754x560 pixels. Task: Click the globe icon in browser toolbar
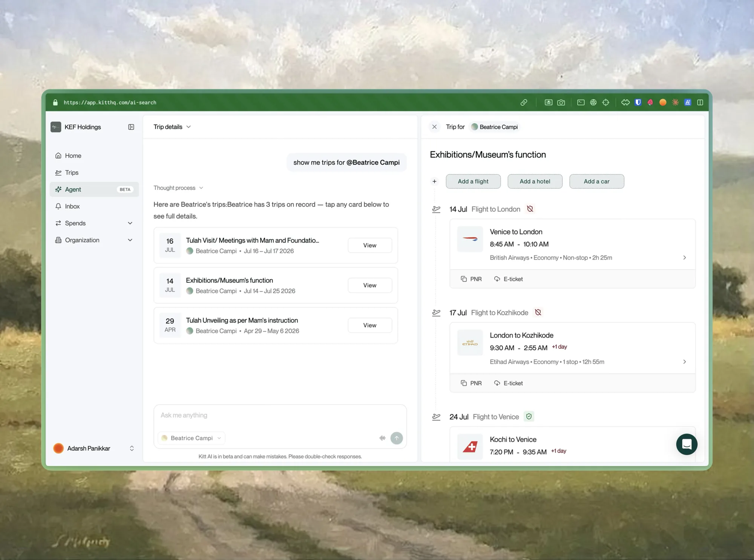pyautogui.click(x=593, y=103)
